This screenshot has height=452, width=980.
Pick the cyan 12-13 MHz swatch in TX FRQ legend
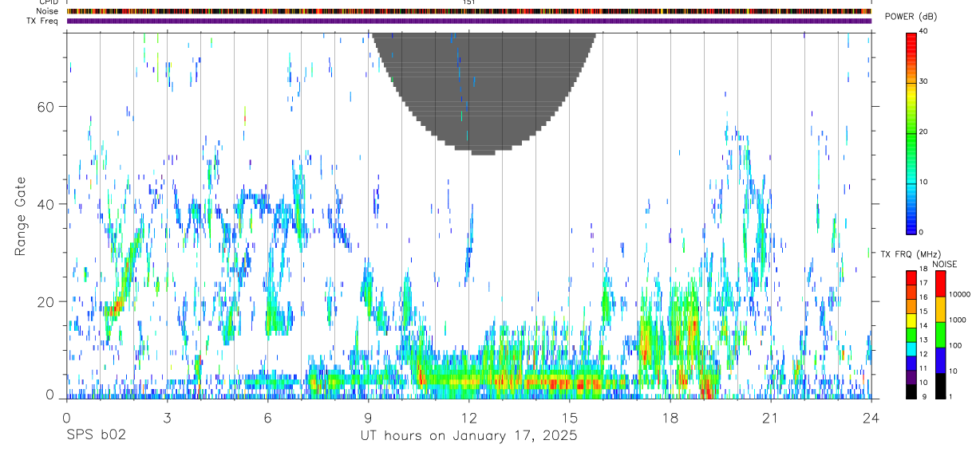pyautogui.click(x=911, y=349)
